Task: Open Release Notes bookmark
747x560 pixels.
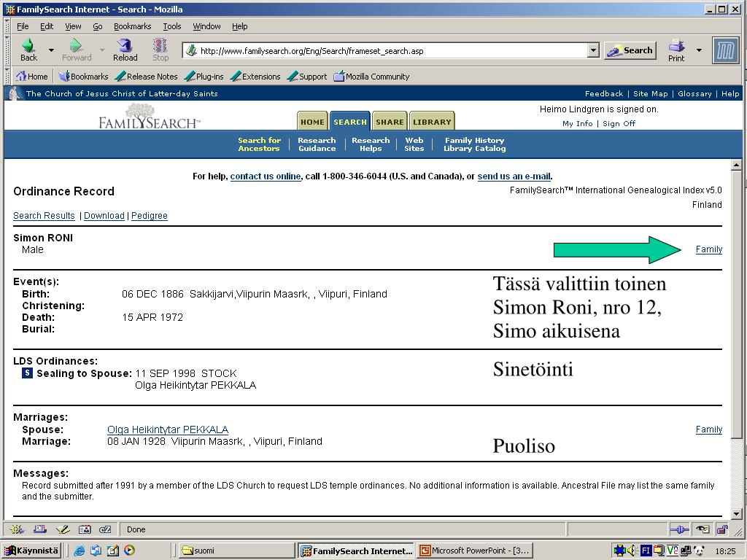Action: (146, 76)
